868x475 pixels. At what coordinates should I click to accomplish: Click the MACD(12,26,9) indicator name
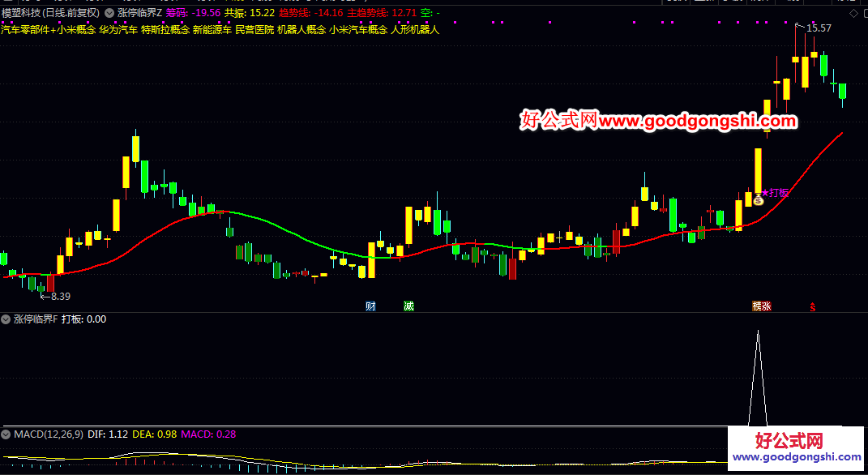49,434
